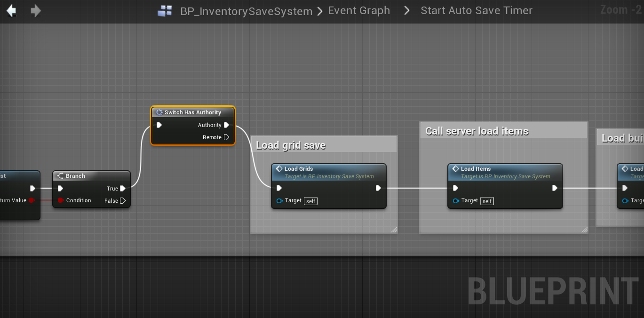The width and height of the screenshot is (644, 318).
Task: Click the forward navigation arrow
Action: coord(36,11)
